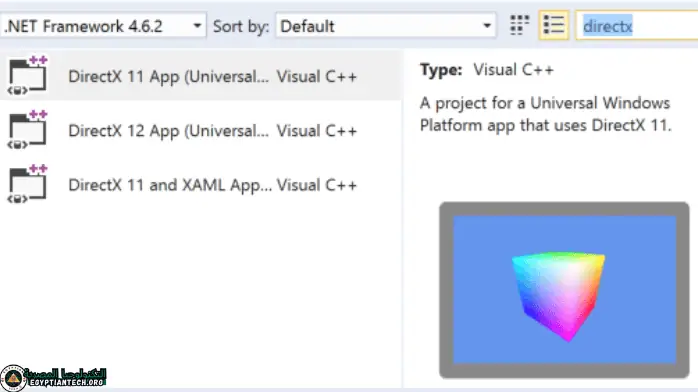Screen dimensions: 698x392
Task: Click Visual C++ label in XAML App row
Action: click(x=317, y=185)
